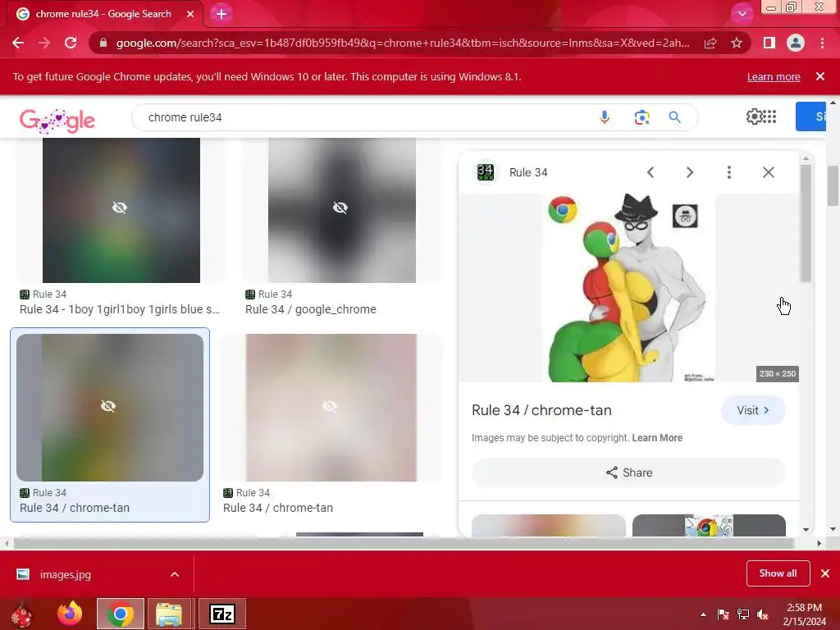Bookmark this tab with the star icon
The image size is (840, 630).
[x=737, y=43]
